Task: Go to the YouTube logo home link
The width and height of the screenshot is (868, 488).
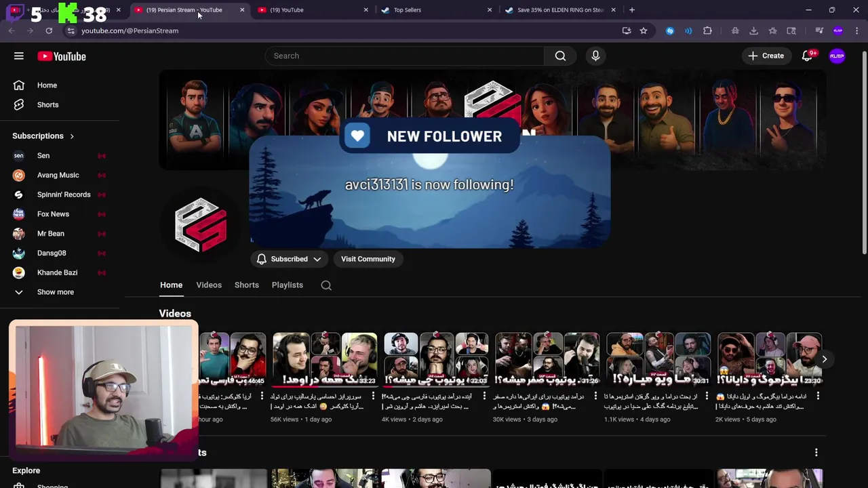Action: pyautogui.click(x=62, y=56)
